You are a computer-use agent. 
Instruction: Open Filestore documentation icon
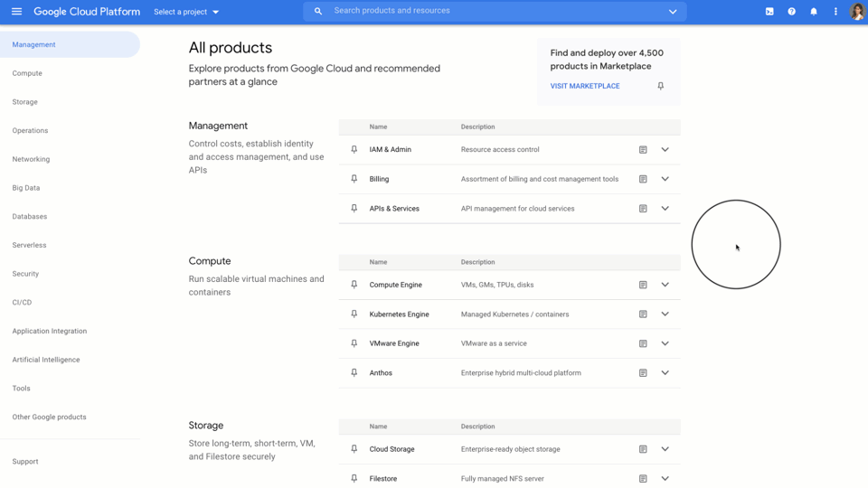[x=643, y=479]
